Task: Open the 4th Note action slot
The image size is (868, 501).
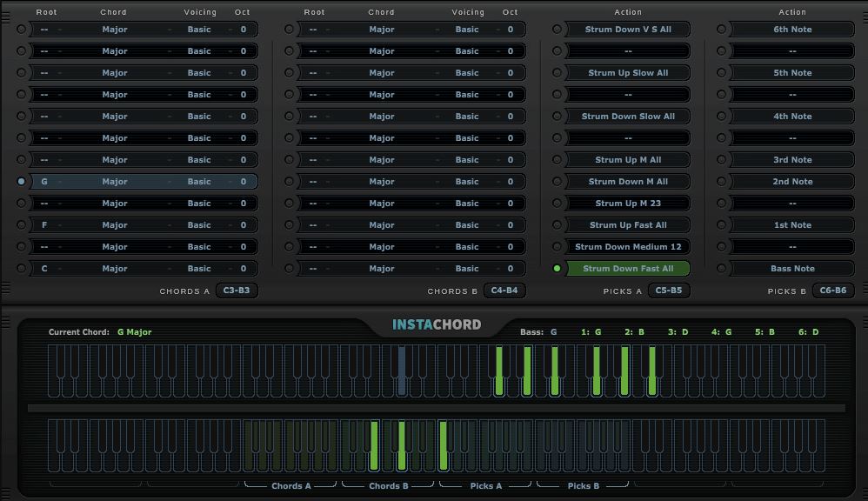Action: pos(792,117)
